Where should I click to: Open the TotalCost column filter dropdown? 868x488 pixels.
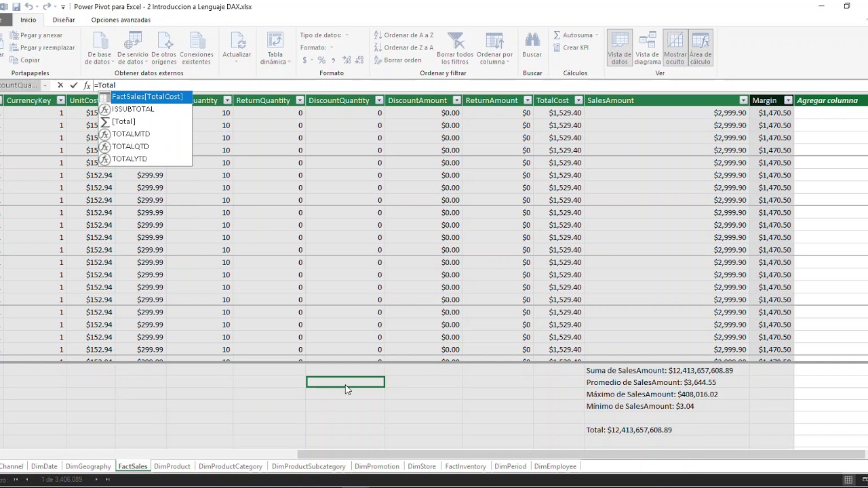pyautogui.click(x=578, y=100)
